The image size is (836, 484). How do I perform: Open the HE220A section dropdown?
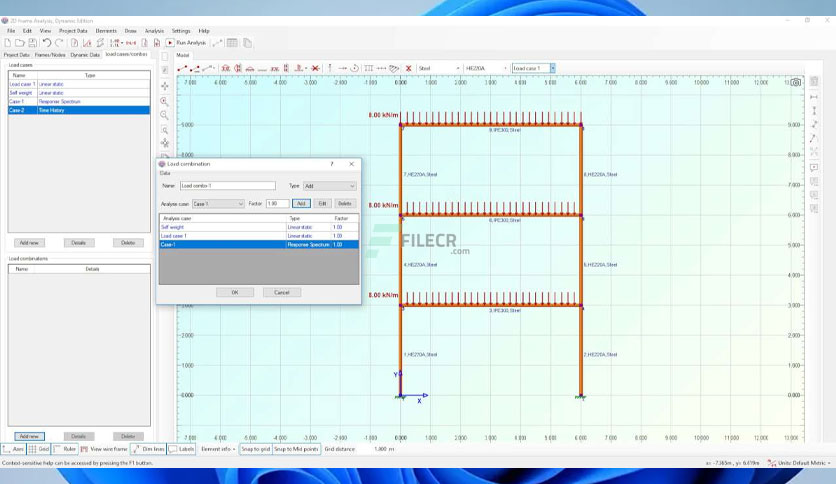[x=486, y=68]
